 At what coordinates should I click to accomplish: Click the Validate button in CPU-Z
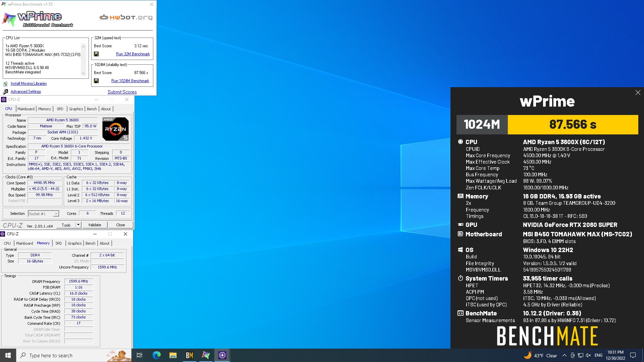pos(95,225)
